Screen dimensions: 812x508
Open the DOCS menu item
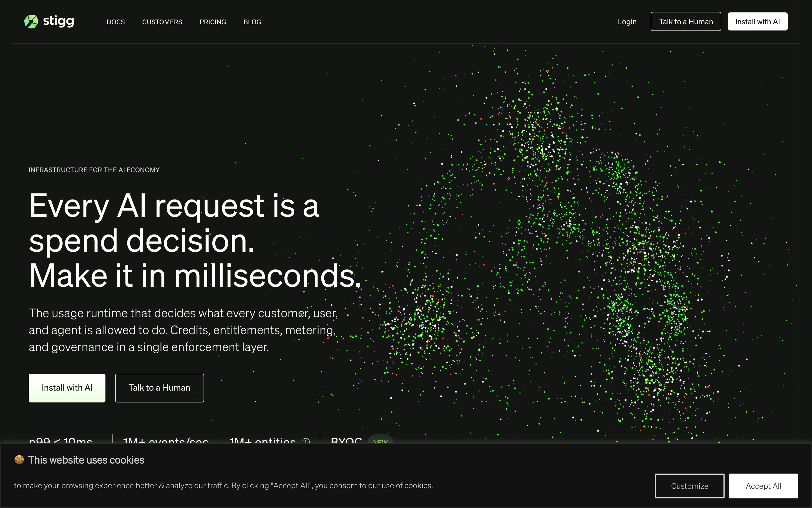(116, 22)
